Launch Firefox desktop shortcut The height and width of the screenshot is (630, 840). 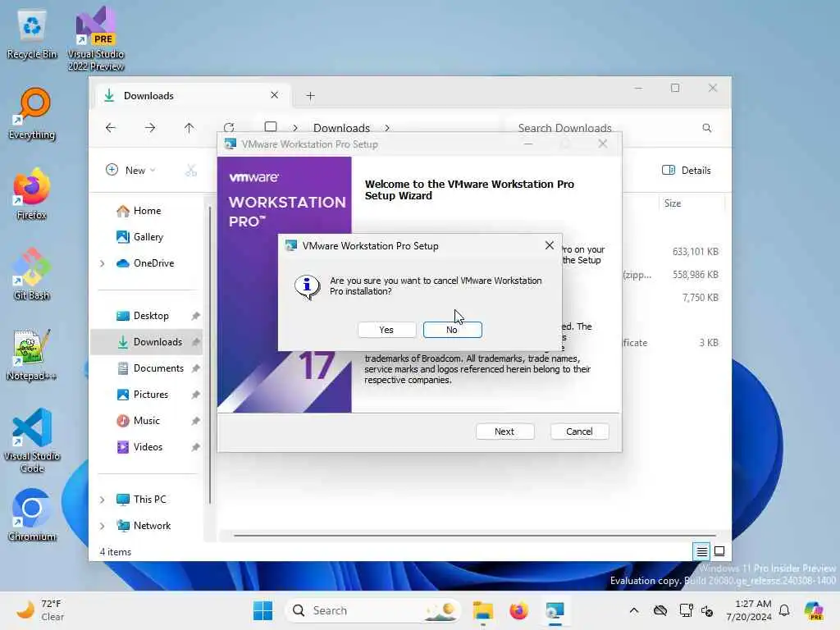pos(32,194)
